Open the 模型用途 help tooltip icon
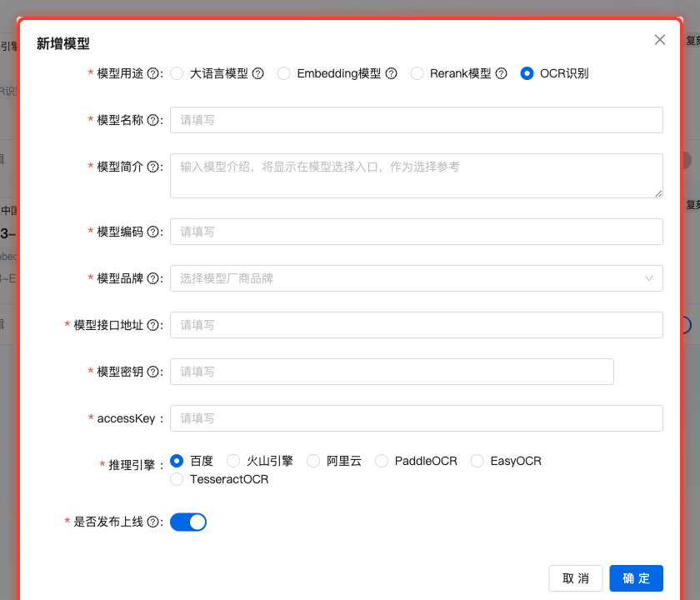The image size is (700, 600). click(x=153, y=73)
